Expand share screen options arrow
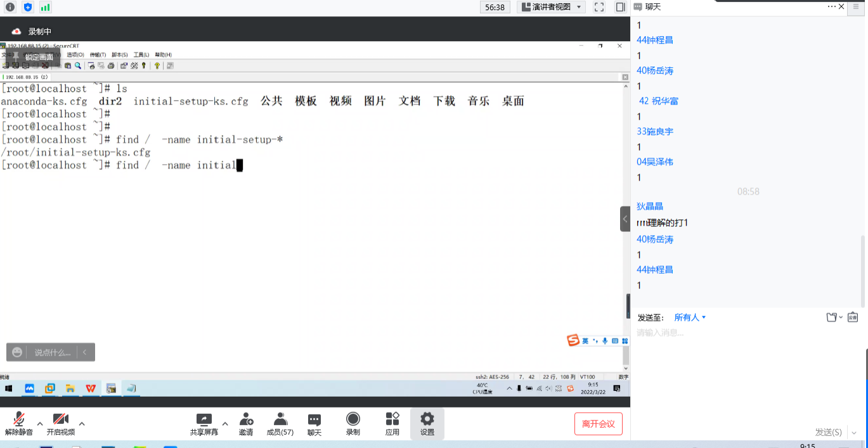This screenshot has height=448, width=868. (x=225, y=423)
